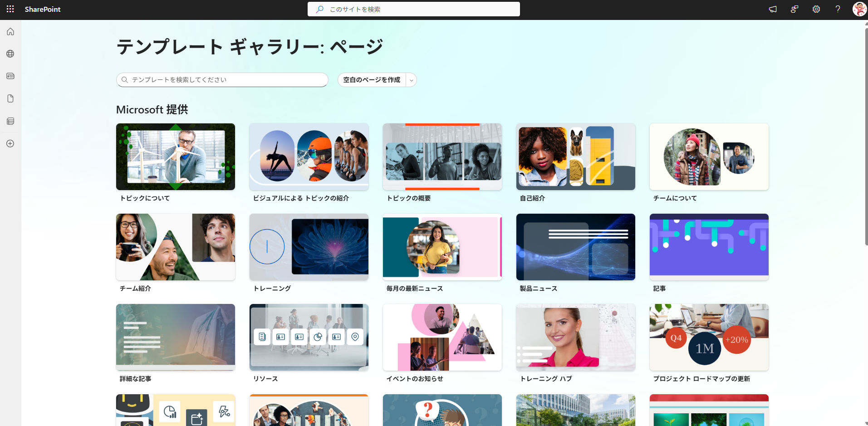This screenshot has height=426, width=868.
Task: Select the トレーニング template thumbnail
Action: pyautogui.click(x=309, y=247)
